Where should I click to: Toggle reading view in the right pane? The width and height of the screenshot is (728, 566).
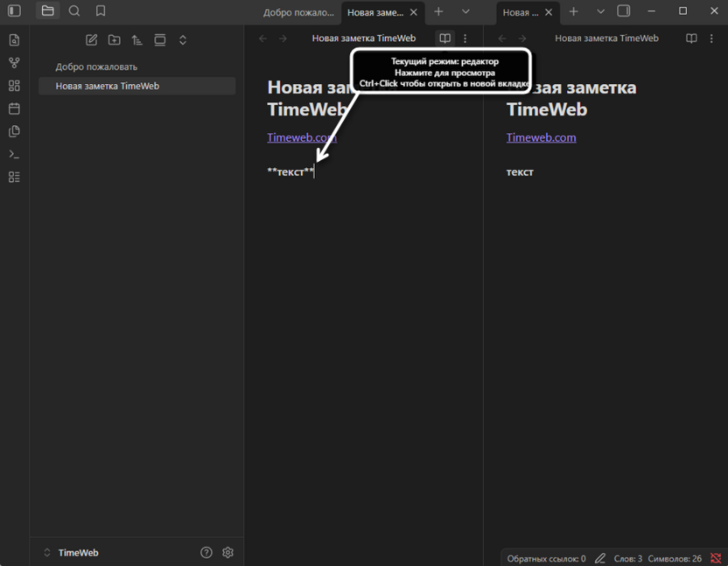tap(691, 38)
